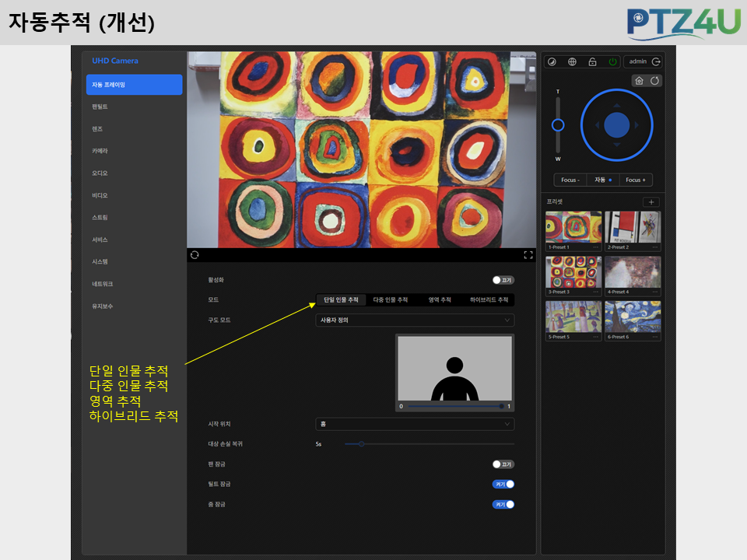Open the 시작 위치 dropdown

click(415, 424)
